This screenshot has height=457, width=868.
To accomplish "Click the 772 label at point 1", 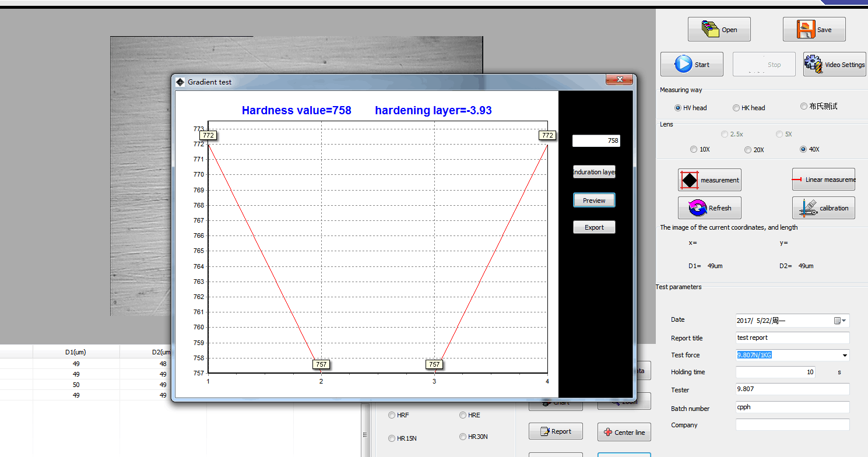I will [209, 135].
